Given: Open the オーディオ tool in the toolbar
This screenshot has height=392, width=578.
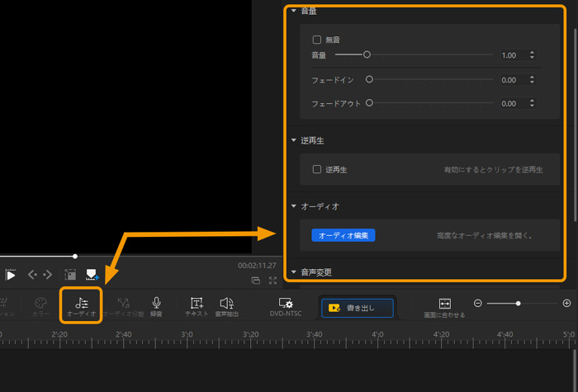Looking at the screenshot, I should (x=82, y=307).
